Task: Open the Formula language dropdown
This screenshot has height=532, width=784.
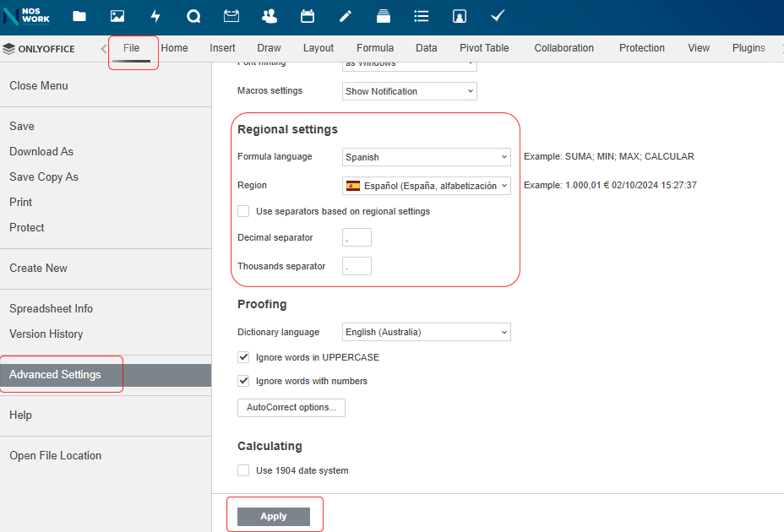Action: (427, 157)
